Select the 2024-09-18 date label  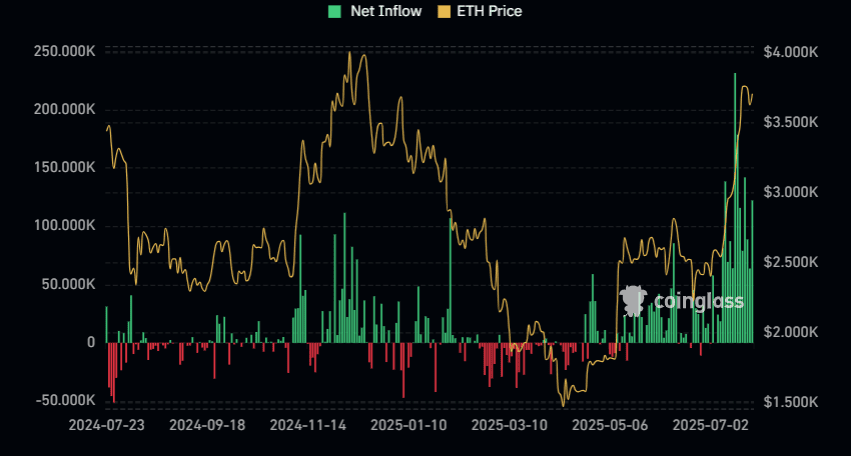(x=207, y=425)
